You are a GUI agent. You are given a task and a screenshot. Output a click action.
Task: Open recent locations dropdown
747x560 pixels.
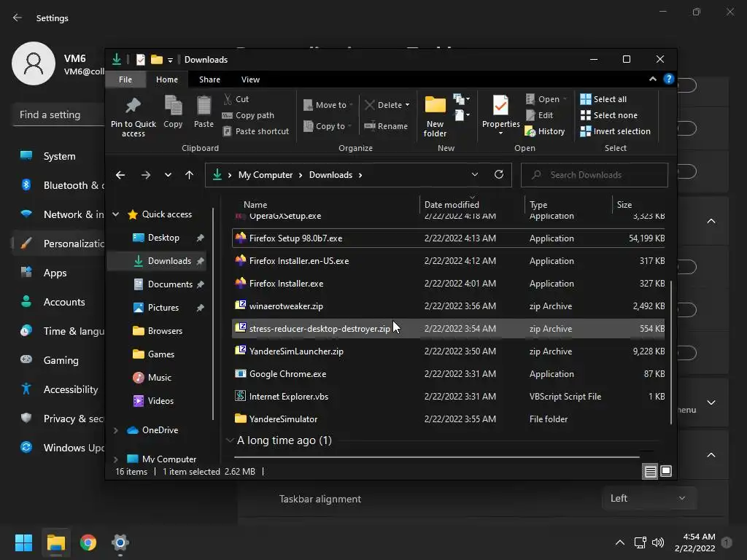(168, 175)
